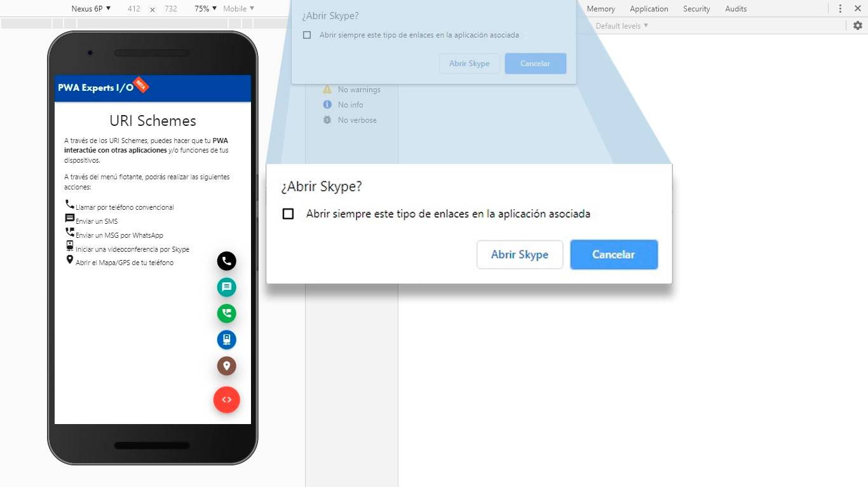The height and width of the screenshot is (487, 868).
Task: Click the phone icon beside Llamar por teléfono
Action: [x=69, y=204]
